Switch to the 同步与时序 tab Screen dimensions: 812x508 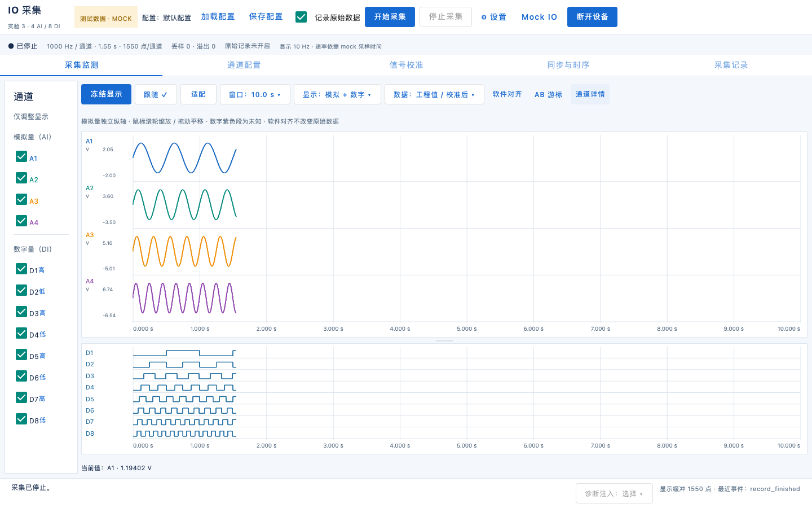point(568,65)
